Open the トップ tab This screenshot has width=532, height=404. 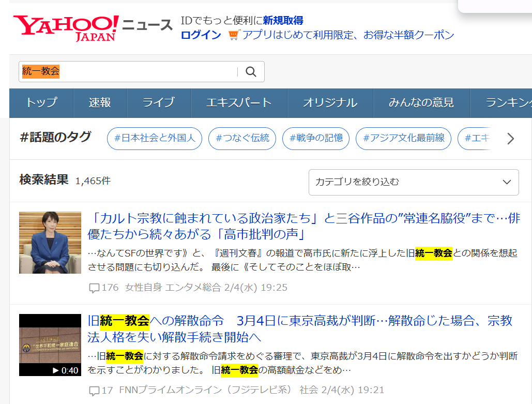tap(41, 103)
